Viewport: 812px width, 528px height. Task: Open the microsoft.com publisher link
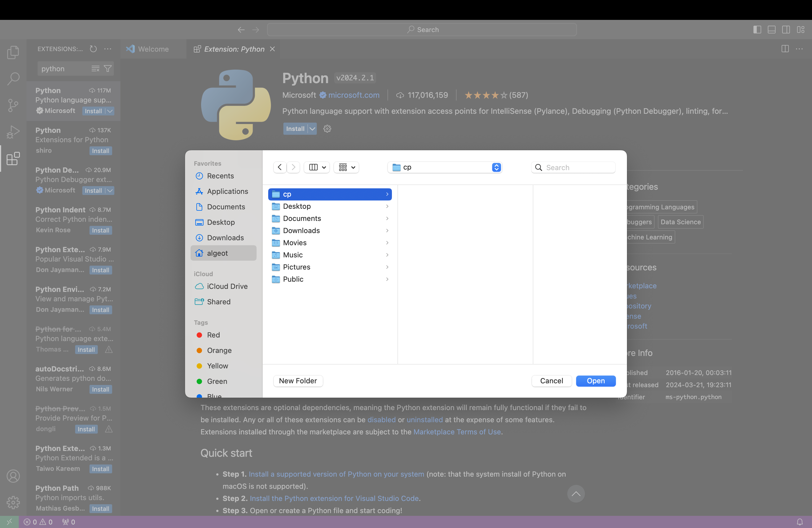pos(354,95)
